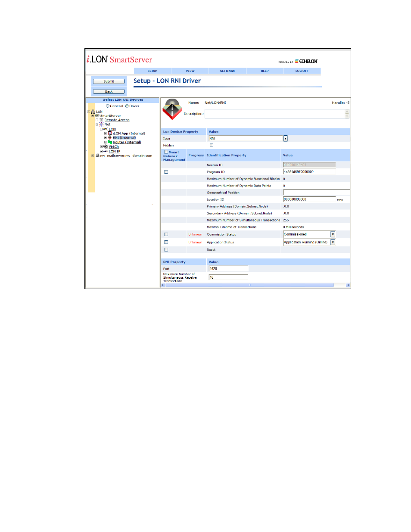Viewport: 411px width, 532px height.
Task: Open my_mailserver.my_domain.com link
Action: (x=126, y=156)
